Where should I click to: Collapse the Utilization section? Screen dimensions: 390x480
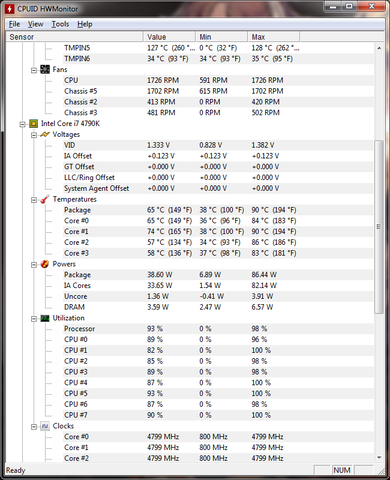(34, 319)
